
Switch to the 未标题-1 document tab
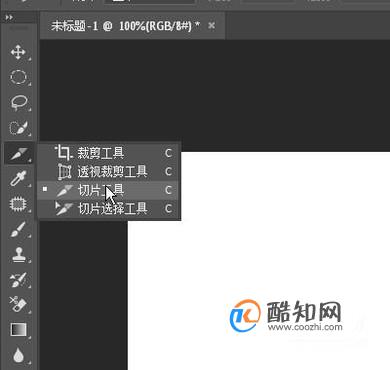pos(125,26)
